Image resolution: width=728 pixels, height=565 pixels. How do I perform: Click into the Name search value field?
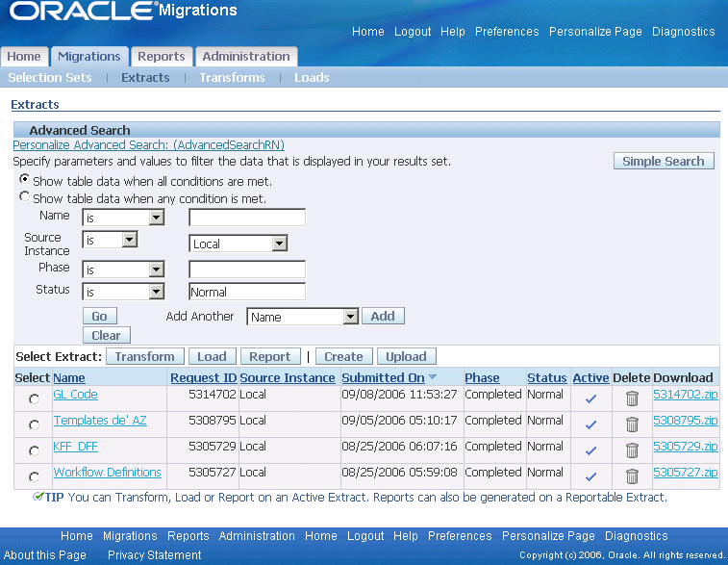coord(247,218)
